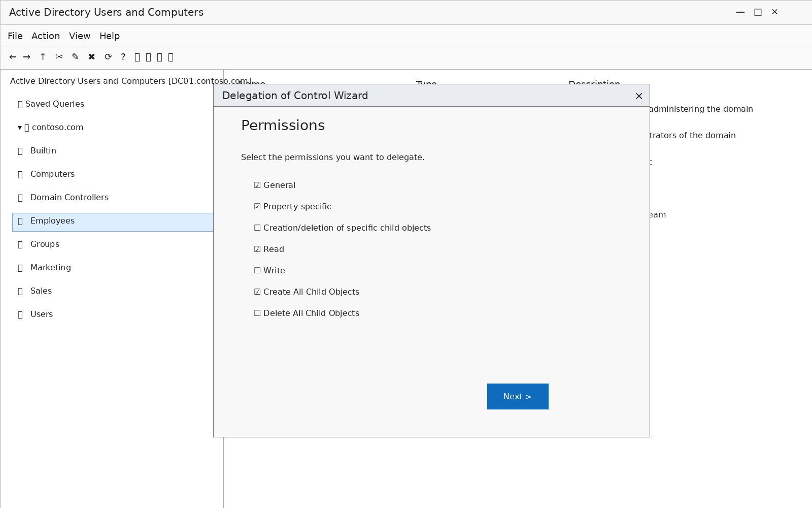Click the delete X toolbar icon
The height and width of the screenshot is (508, 812).
92,57
